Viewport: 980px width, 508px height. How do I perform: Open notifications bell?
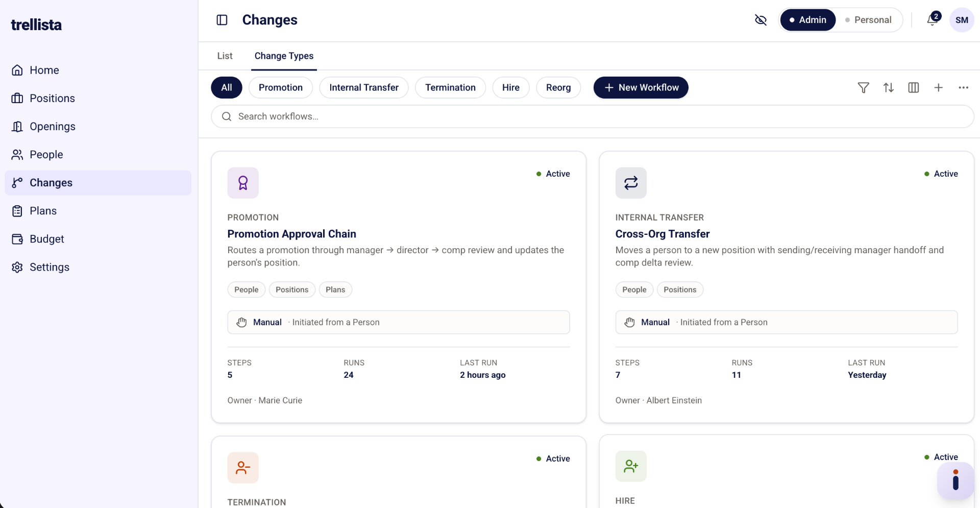933,19
